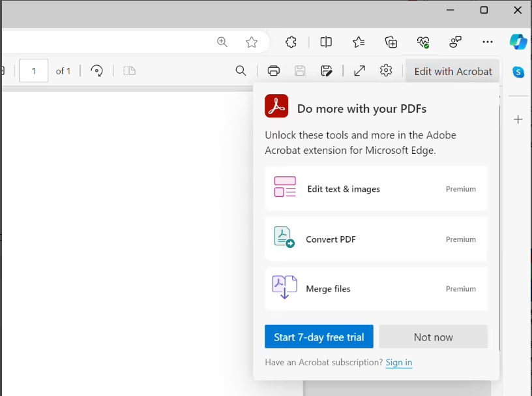532x396 pixels.
Task: Click the Adobe Acrobat logo in popup
Action: pyautogui.click(x=276, y=106)
